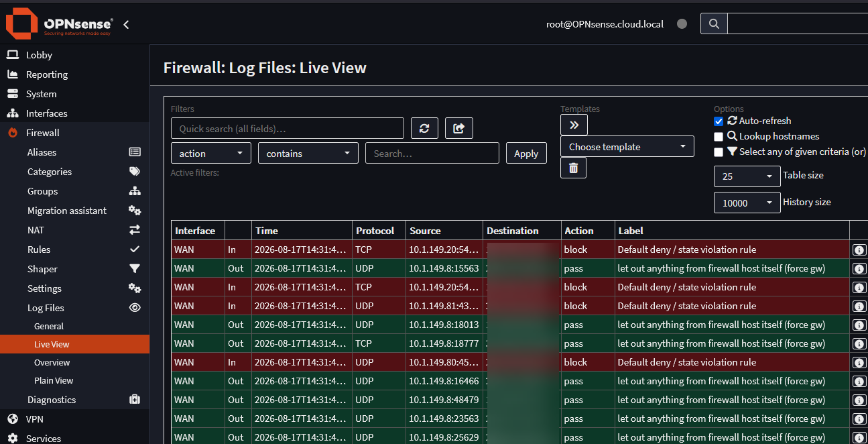
Task: Open info for 10.1.149.8:23563 row
Action: [x=859, y=419]
